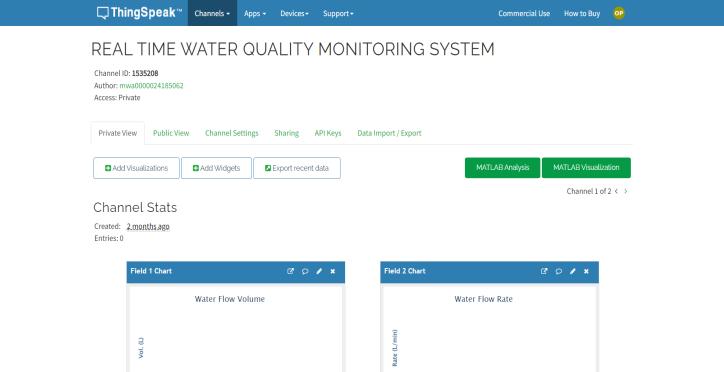Image resolution: width=724 pixels, height=372 pixels.
Task: Edit Field 2 Chart with pencil icon
Action: pos(573,271)
